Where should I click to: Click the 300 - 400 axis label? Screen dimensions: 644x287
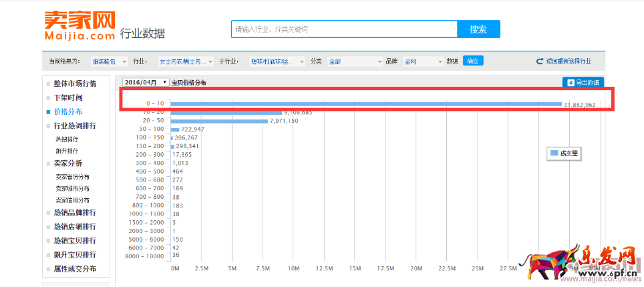pyautogui.click(x=150, y=163)
